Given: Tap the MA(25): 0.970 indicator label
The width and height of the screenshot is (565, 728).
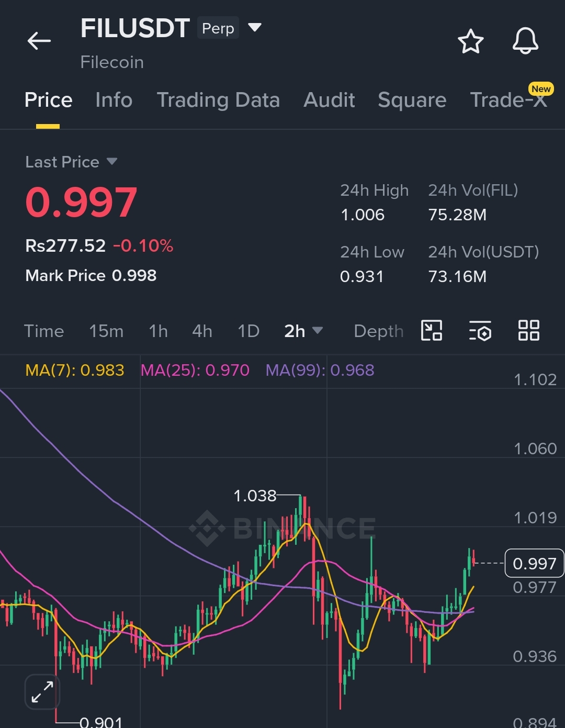Looking at the screenshot, I should tap(195, 371).
